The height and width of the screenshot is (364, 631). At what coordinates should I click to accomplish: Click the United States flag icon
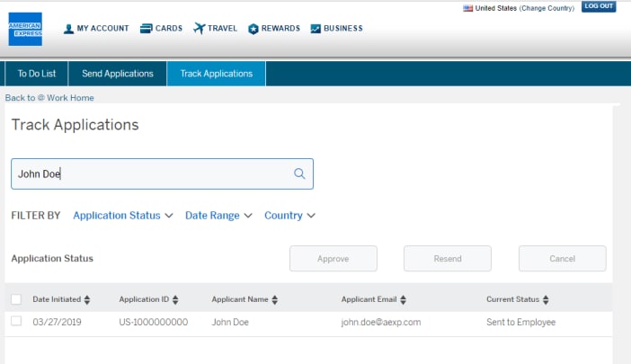tap(467, 8)
